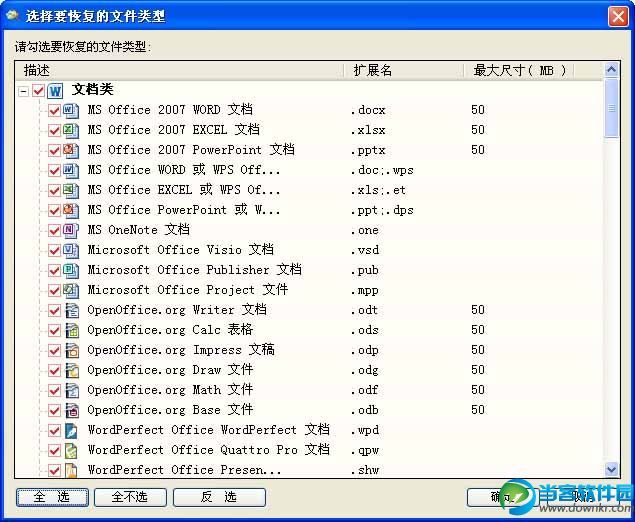This screenshot has height=522, width=635.
Task: Click the vertical scrollbar thumb
Action: (611, 109)
